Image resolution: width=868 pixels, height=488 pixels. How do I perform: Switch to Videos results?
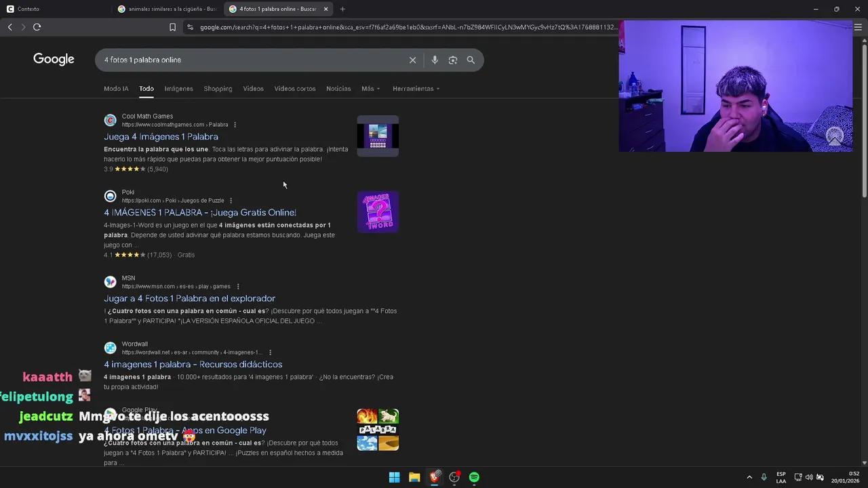click(x=253, y=89)
